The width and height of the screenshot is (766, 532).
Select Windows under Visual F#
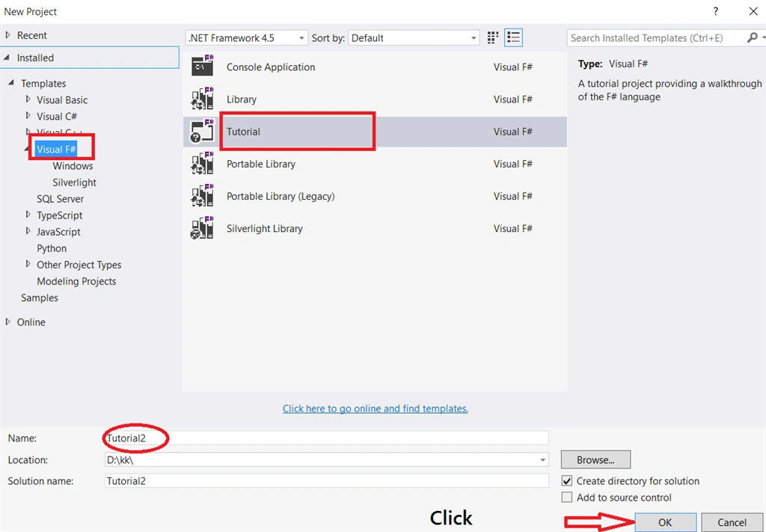[73, 165]
